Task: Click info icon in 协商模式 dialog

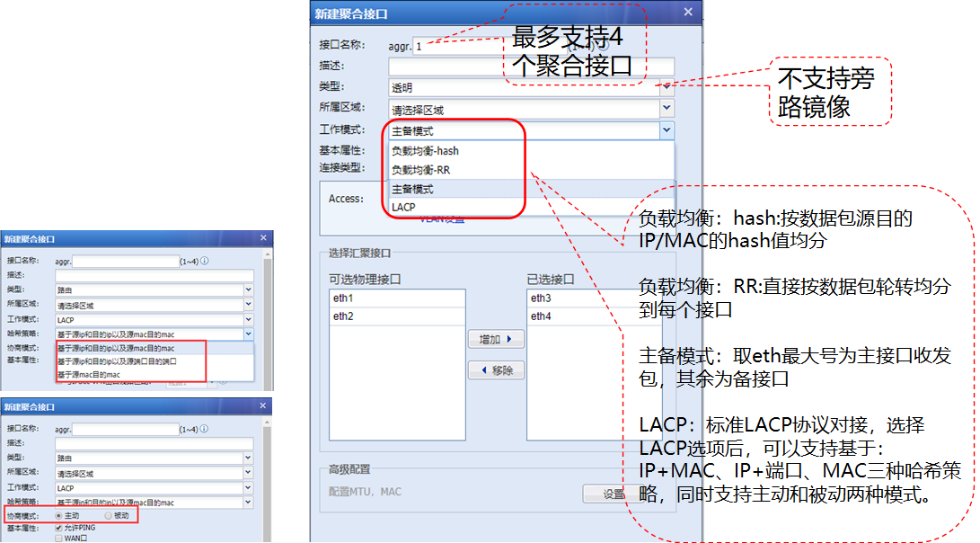Action: click(x=205, y=429)
